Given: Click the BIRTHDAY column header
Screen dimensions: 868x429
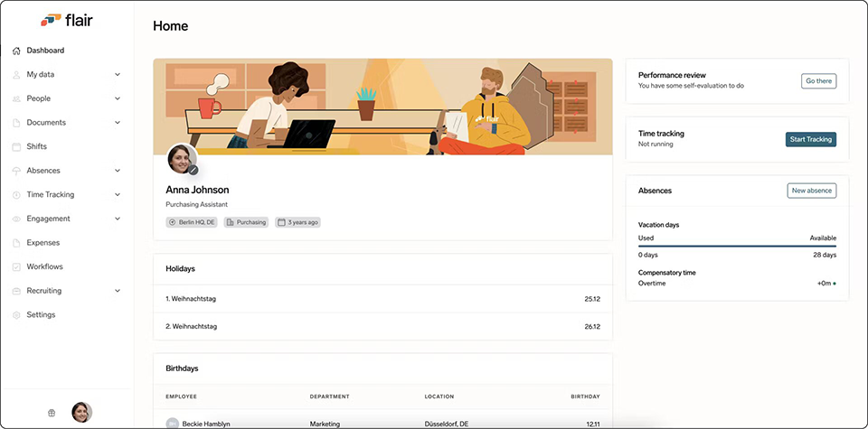Looking at the screenshot, I should tap(586, 396).
